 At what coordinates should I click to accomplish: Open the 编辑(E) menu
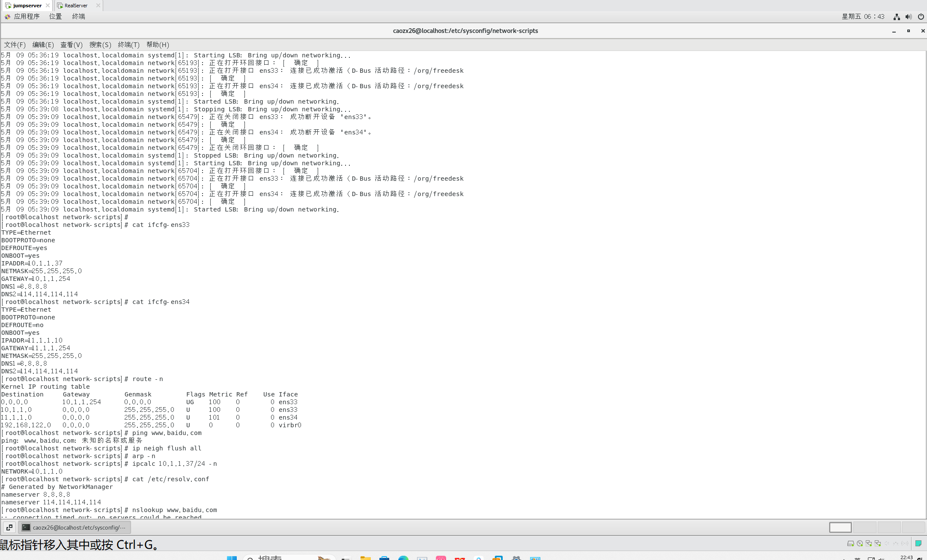point(43,45)
